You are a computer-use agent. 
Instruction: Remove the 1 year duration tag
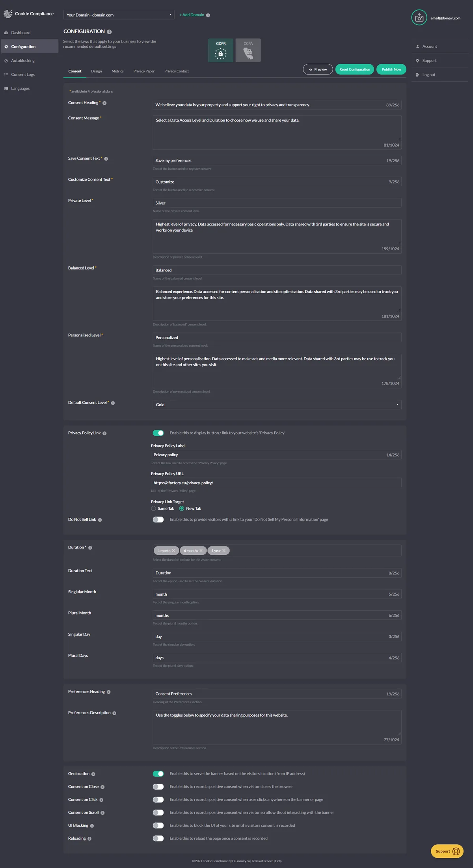[x=224, y=551]
